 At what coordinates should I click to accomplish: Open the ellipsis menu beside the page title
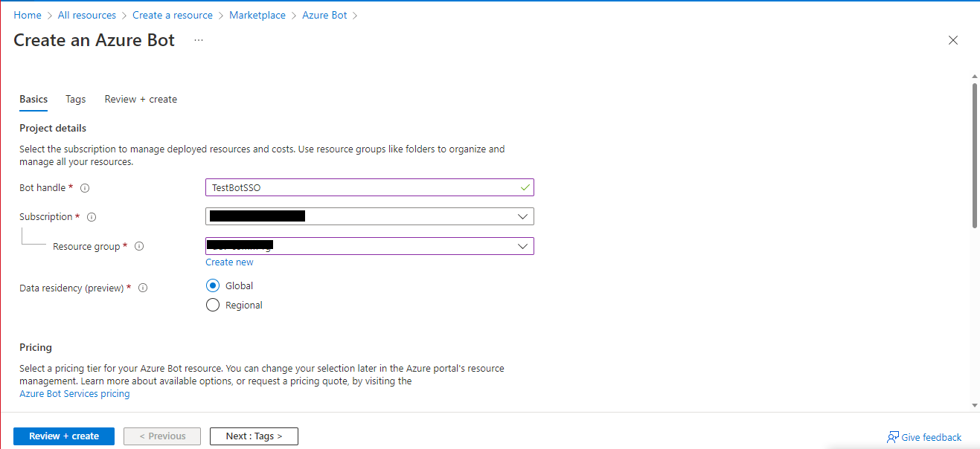199,40
